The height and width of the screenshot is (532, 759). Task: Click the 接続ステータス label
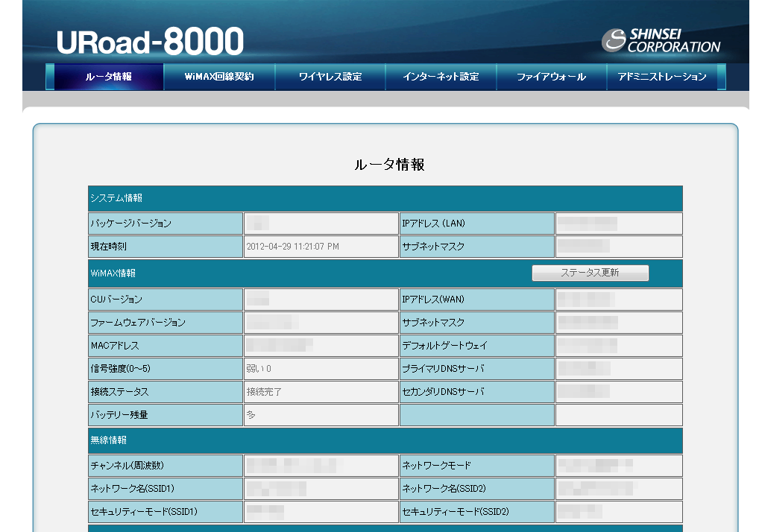click(119, 392)
